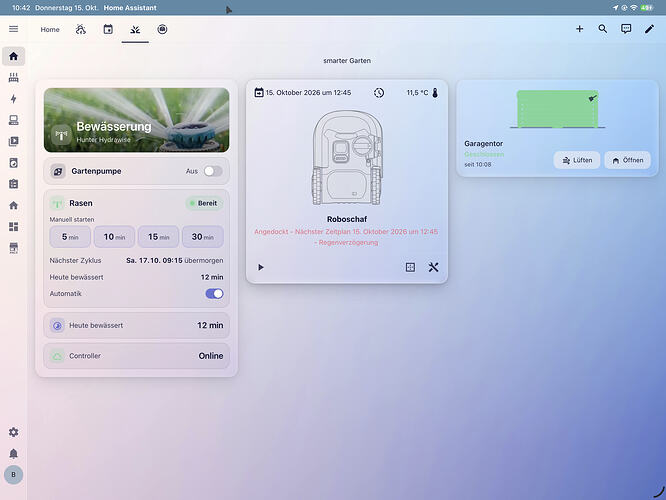Switch to the calendar icon tab
666x500 pixels.
tap(108, 29)
